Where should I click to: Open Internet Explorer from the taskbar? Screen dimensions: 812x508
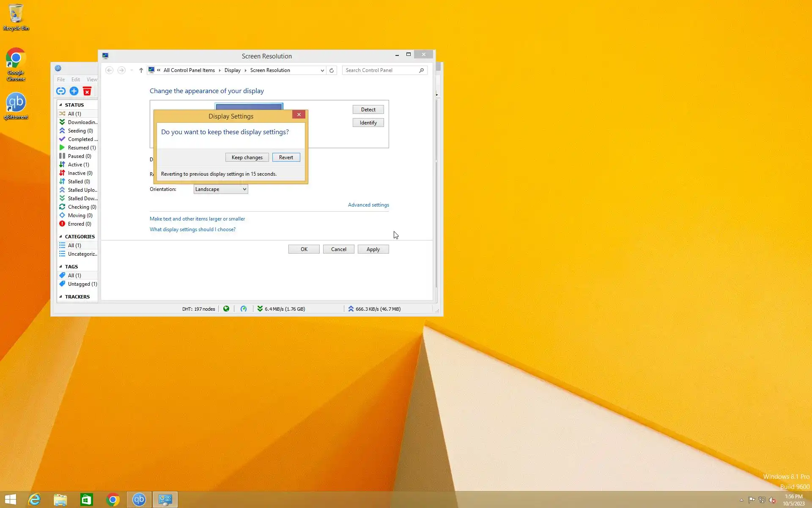tap(34, 500)
